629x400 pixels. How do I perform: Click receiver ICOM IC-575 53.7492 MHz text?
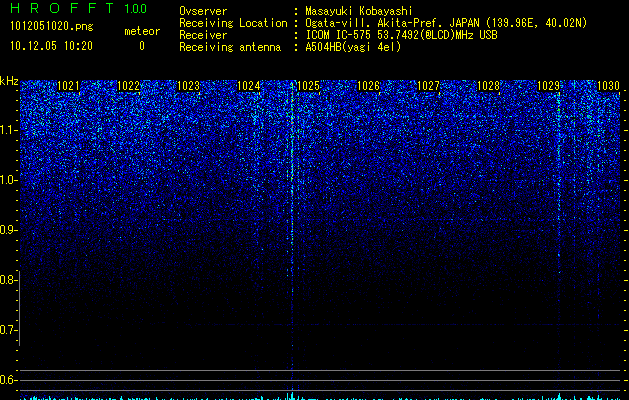point(401,35)
